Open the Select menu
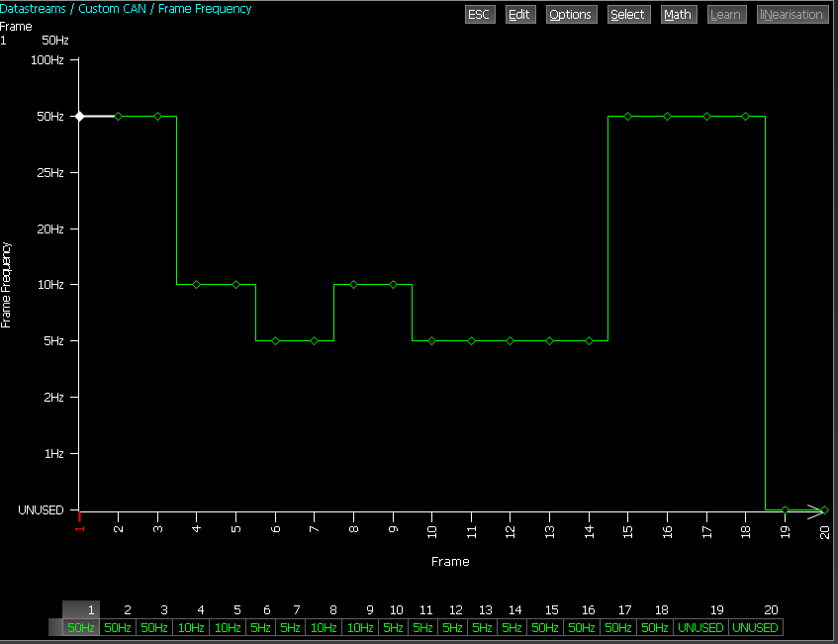This screenshot has height=644, width=838. (x=627, y=15)
